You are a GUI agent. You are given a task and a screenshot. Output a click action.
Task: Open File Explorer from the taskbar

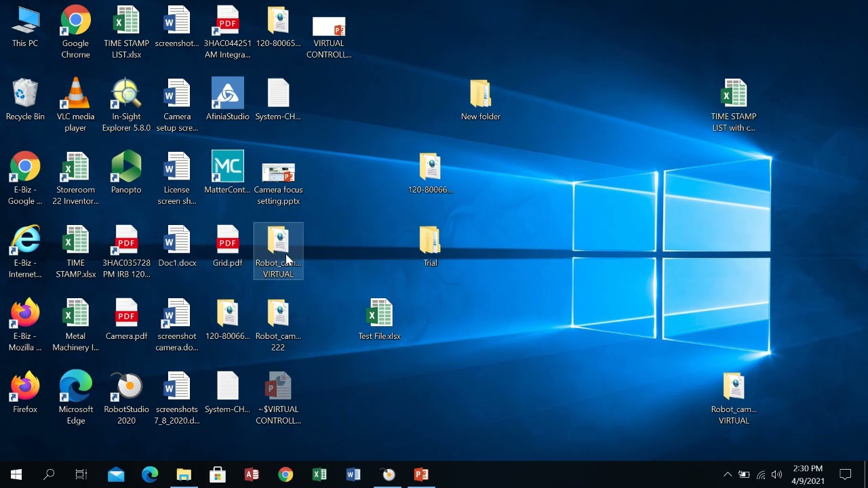[x=184, y=474]
